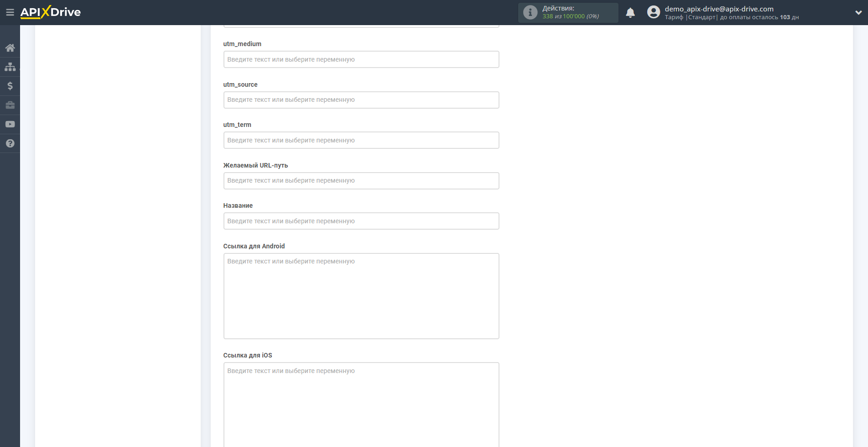Click the ApiX-Drive logo

point(51,12)
